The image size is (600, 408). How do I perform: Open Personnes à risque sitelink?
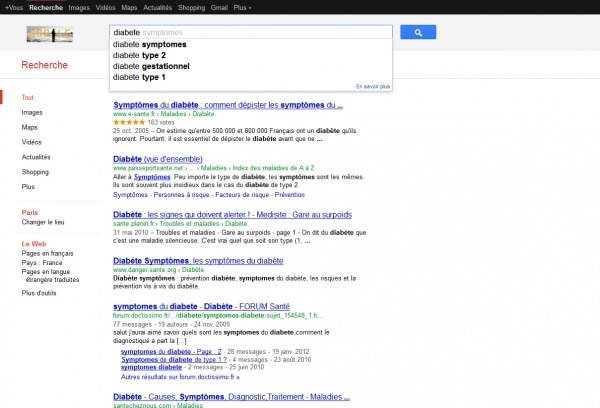coord(181,195)
